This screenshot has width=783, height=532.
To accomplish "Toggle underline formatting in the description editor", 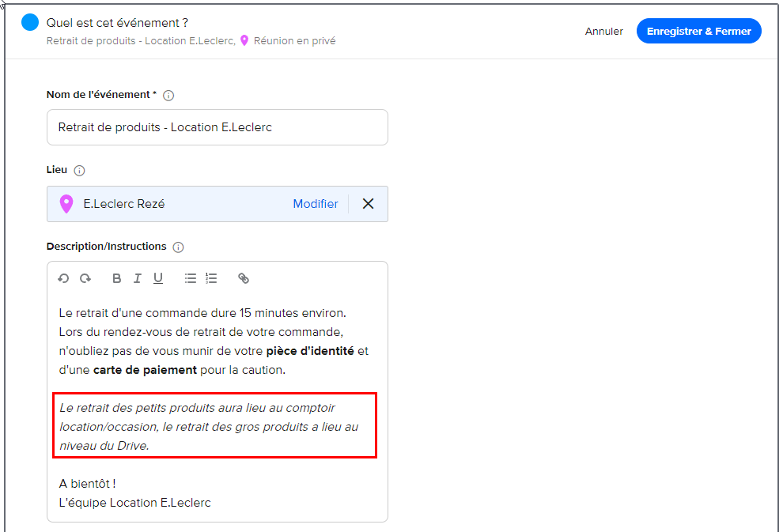I will pos(158,278).
